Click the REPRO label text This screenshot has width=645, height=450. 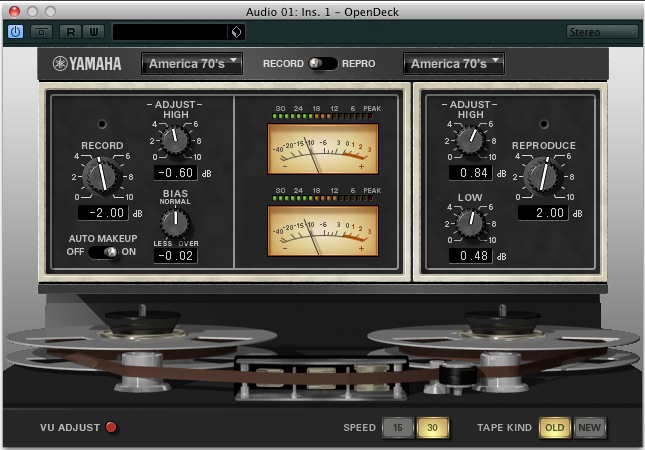358,64
